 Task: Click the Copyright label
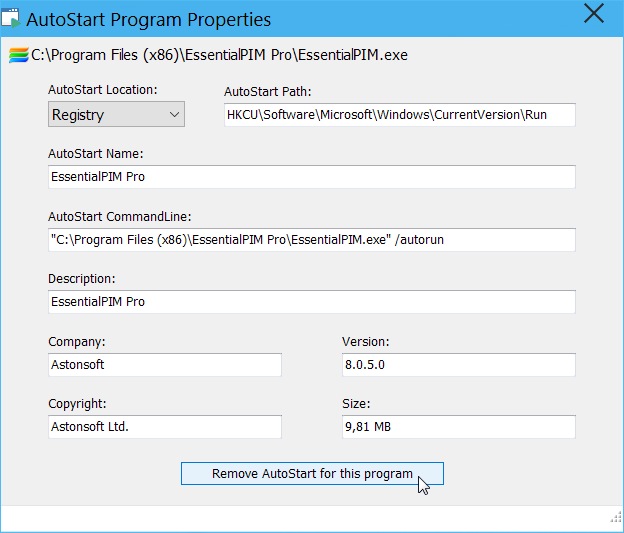pyautogui.click(x=77, y=404)
